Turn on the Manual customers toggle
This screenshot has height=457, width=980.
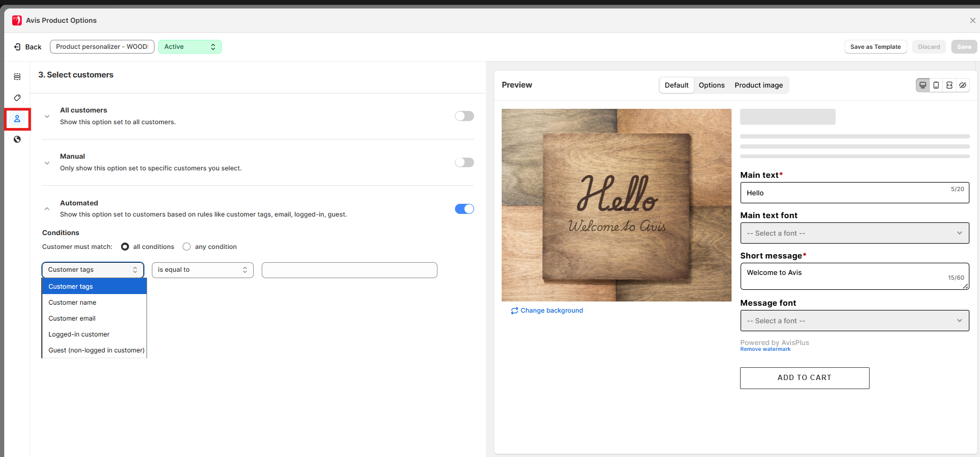[464, 162]
